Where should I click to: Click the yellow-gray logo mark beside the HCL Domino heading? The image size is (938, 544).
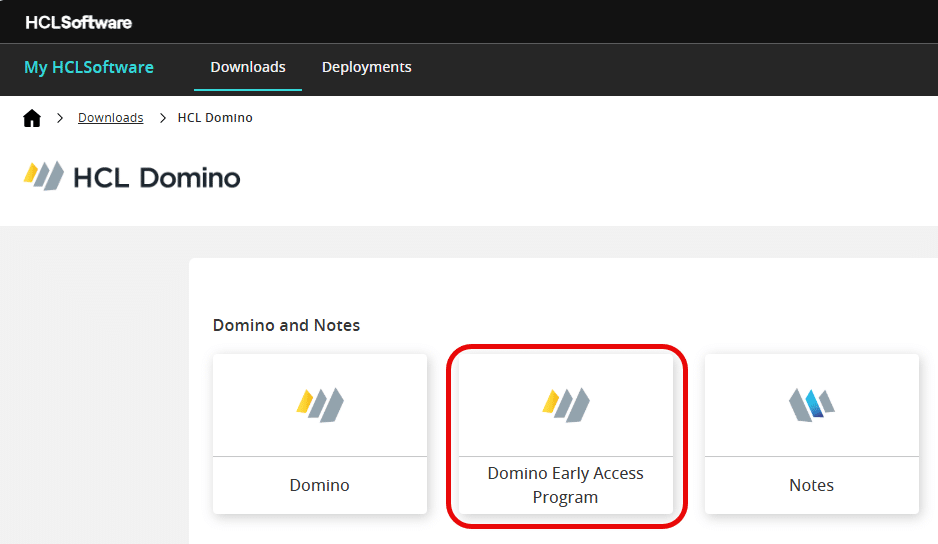click(x=44, y=177)
